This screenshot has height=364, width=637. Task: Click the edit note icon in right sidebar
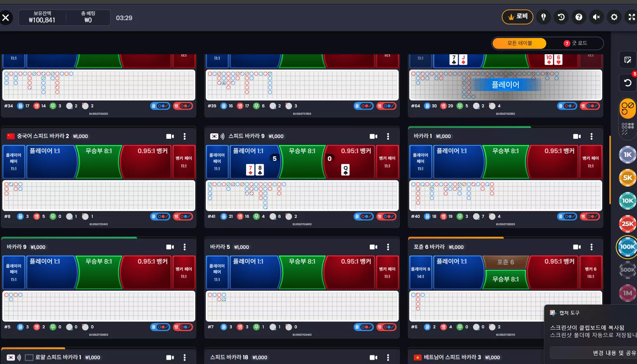point(628,60)
